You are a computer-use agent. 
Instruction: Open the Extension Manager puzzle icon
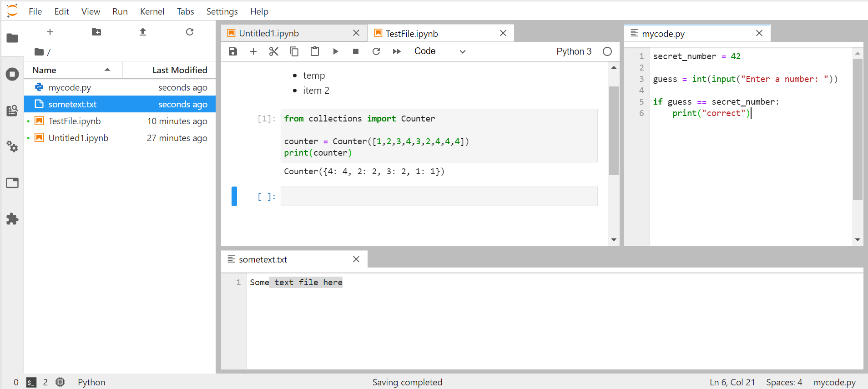tap(12, 219)
